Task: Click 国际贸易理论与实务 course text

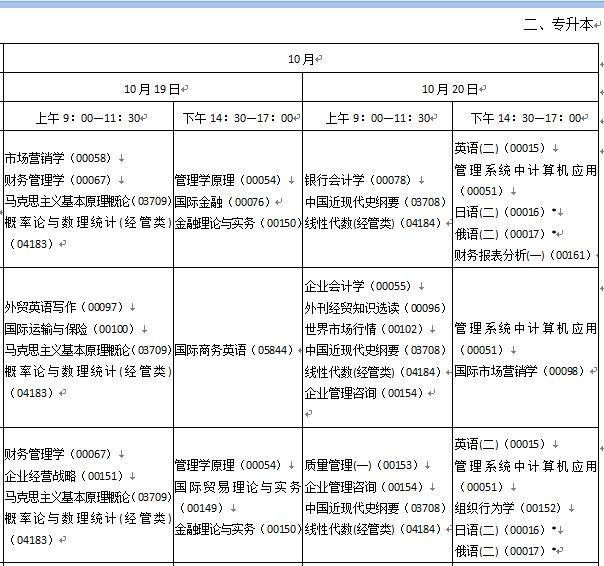Action: [237, 487]
